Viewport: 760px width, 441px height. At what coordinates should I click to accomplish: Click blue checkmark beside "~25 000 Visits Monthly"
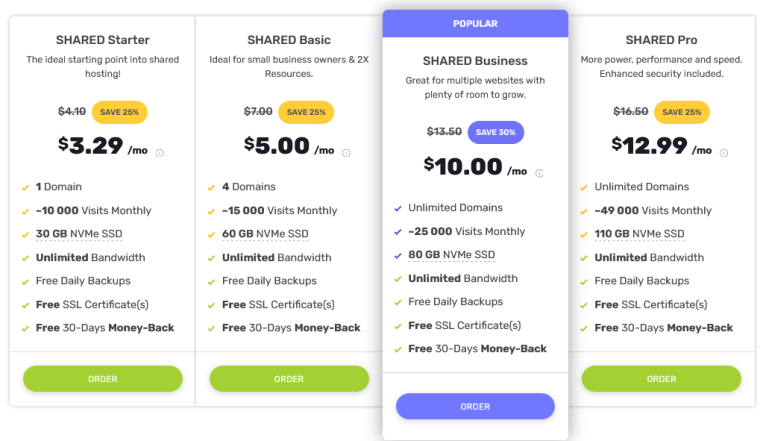396,232
